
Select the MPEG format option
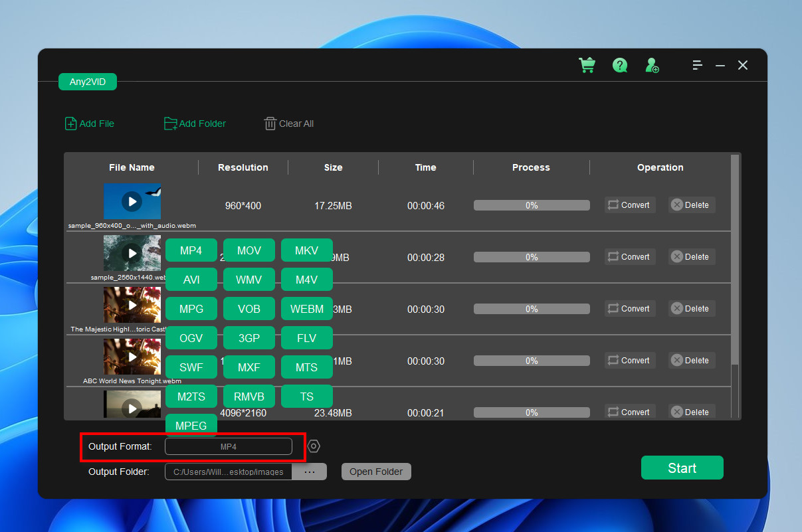point(191,426)
